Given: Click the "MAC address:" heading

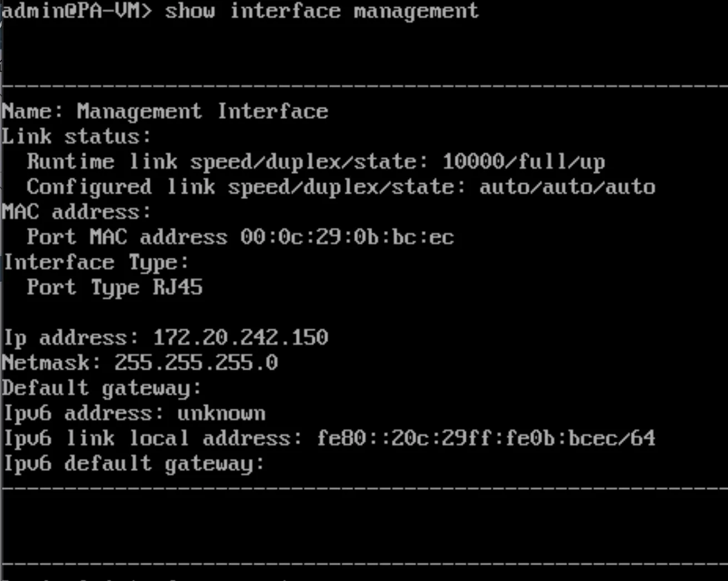Looking at the screenshot, I should click(x=77, y=212).
